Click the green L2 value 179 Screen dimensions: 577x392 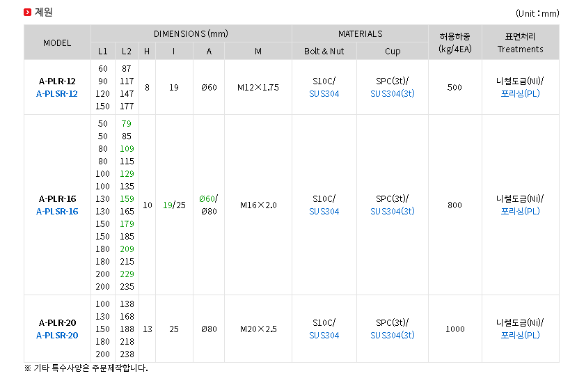tap(127, 224)
